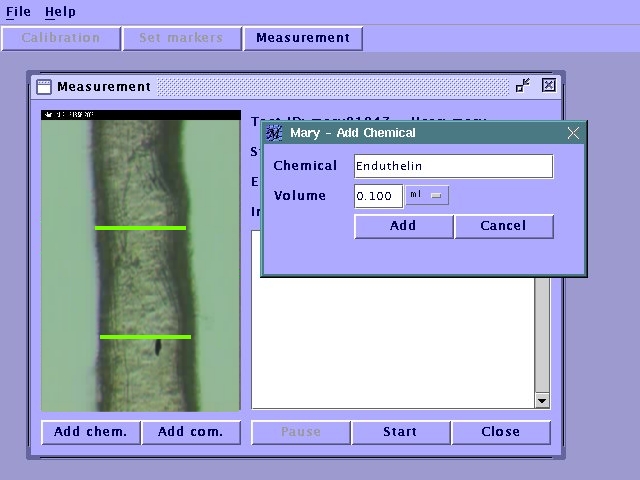Viewport: 640px width, 480px height.
Task: Close the Add Chemical dialog
Action: tap(573, 133)
